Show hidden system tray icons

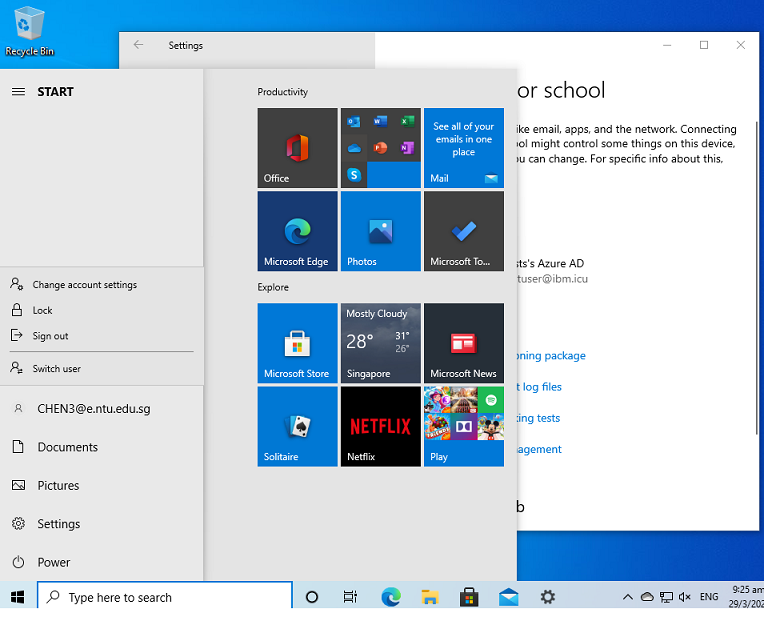[x=628, y=597]
